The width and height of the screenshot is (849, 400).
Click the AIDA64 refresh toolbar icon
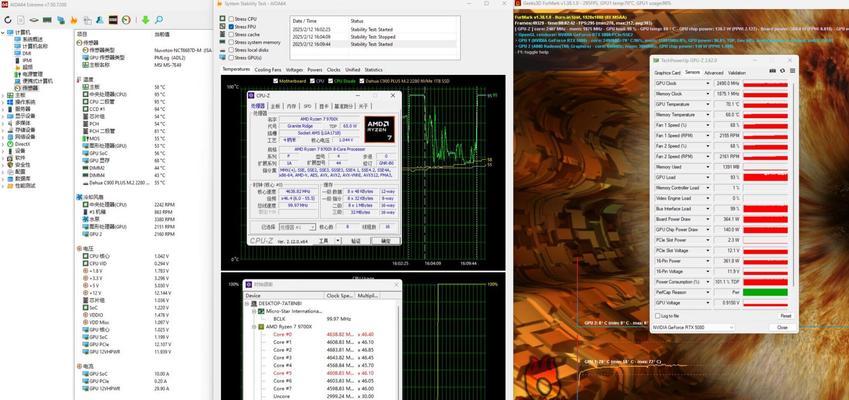click(x=8, y=20)
